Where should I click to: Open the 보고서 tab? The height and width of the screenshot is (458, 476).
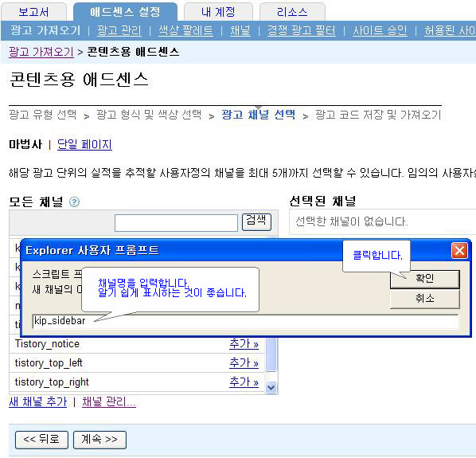pyautogui.click(x=33, y=12)
